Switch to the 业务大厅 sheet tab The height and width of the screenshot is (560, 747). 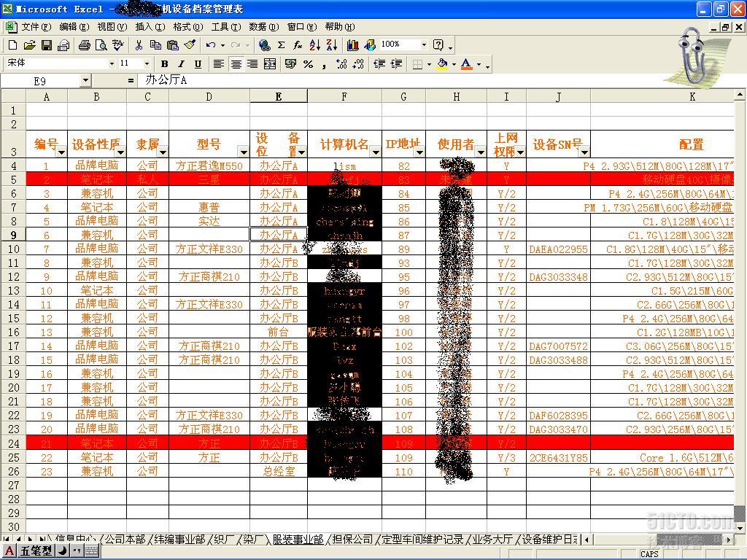coord(492,540)
